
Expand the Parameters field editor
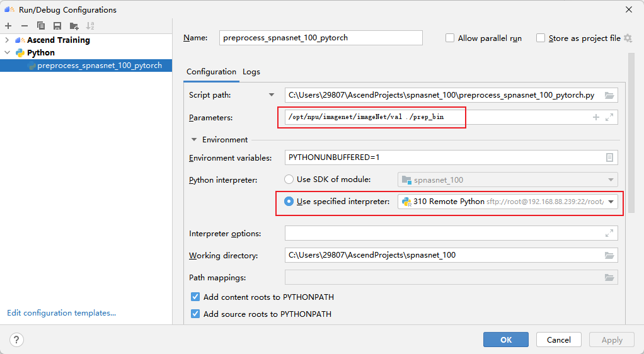click(x=609, y=117)
